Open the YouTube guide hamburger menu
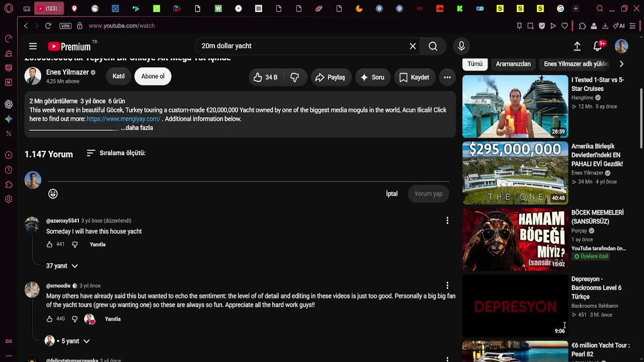This screenshot has height=362, width=644. [33, 46]
